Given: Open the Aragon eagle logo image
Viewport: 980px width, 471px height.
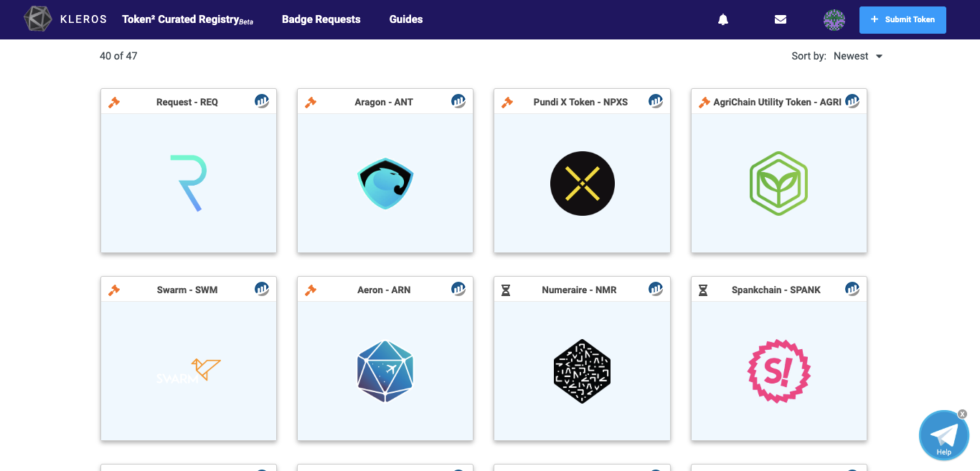Looking at the screenshot, I should 385,184.
